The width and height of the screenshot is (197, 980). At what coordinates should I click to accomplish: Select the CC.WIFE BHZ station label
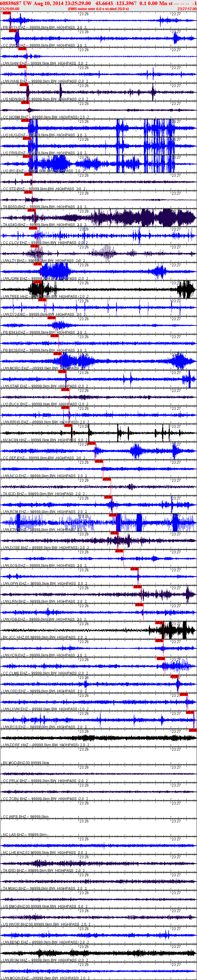pos(26,817)
